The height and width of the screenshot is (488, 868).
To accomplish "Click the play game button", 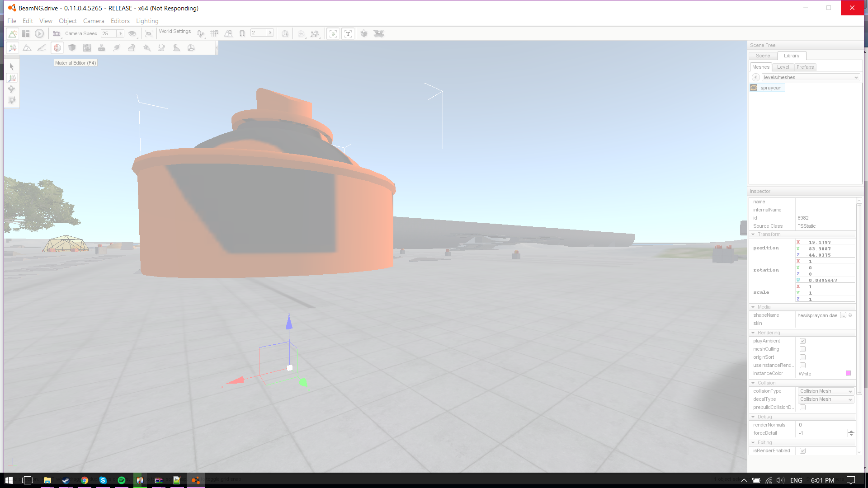I will tap(39, 33).
